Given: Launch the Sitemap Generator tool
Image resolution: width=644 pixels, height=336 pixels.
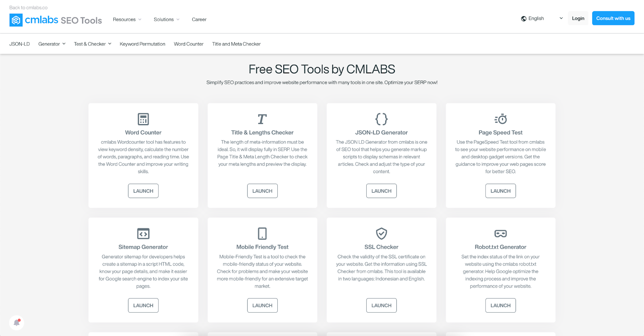Looking at the screenshot, I should (143, 305).
